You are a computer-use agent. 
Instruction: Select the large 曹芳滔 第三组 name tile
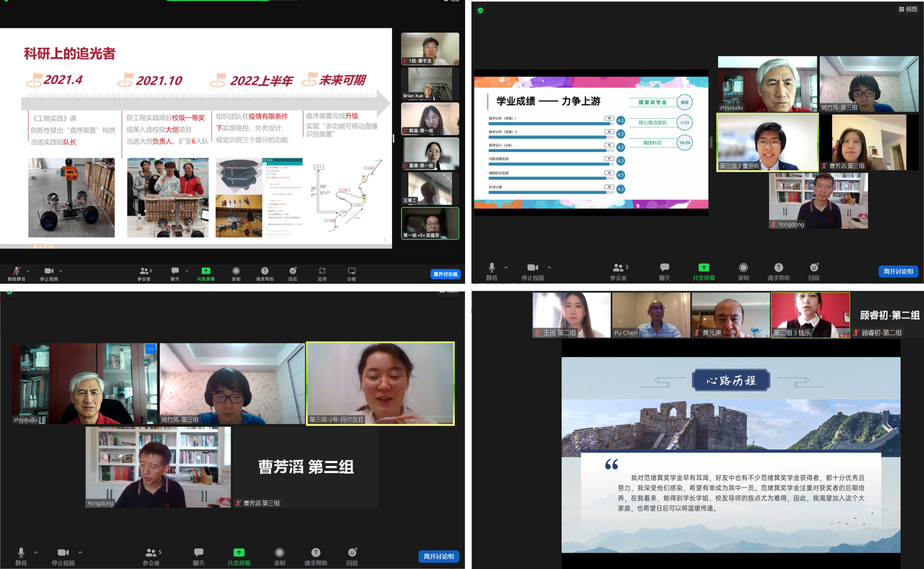pyautogui.click(x=305, y=467)
